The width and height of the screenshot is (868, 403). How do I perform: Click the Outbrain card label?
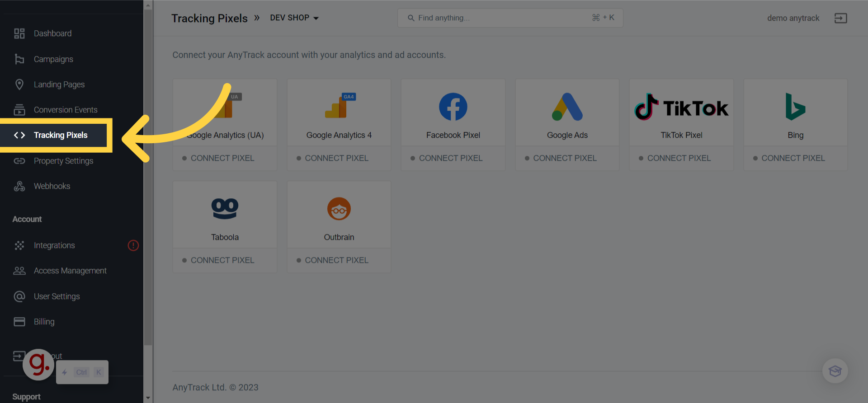pyautogui.click(x=339, y=237)
